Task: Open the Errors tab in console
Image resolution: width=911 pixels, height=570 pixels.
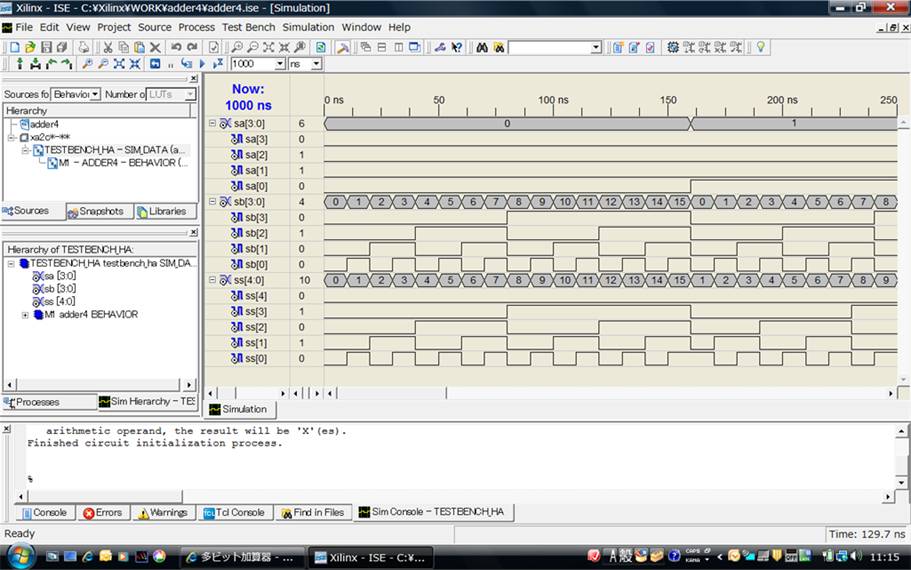Action: click(x=103, y=512)
